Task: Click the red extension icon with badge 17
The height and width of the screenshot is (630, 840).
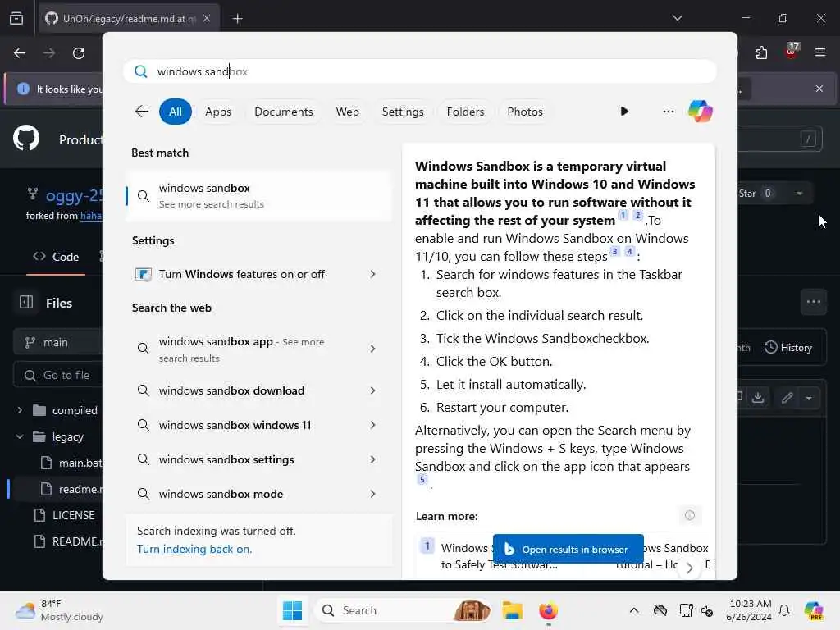Action: click(792, 52)
